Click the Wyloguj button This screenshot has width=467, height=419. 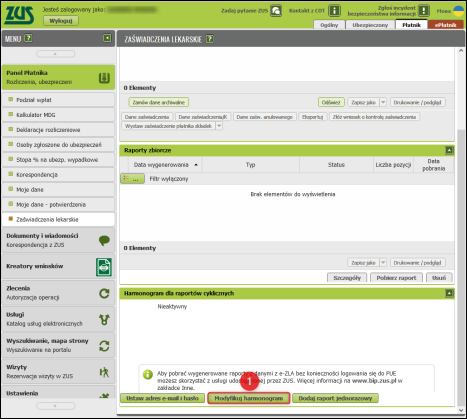61,21
